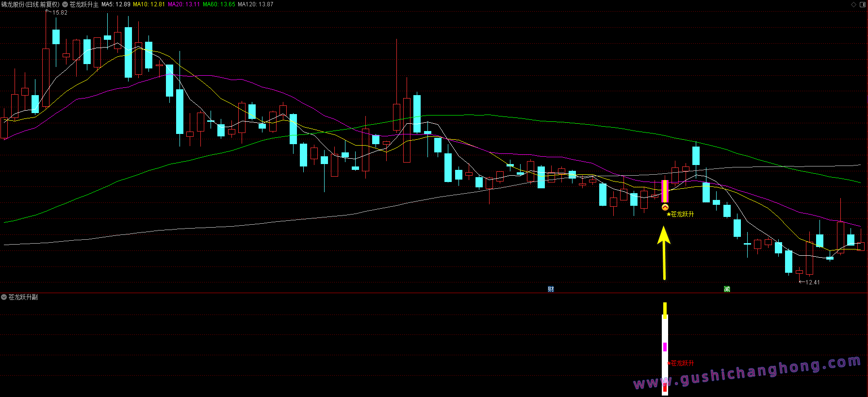Open the 苍龙跃升主 indicator dropdown arrow
Screen dimensions: 868x397
click(65, 4)
